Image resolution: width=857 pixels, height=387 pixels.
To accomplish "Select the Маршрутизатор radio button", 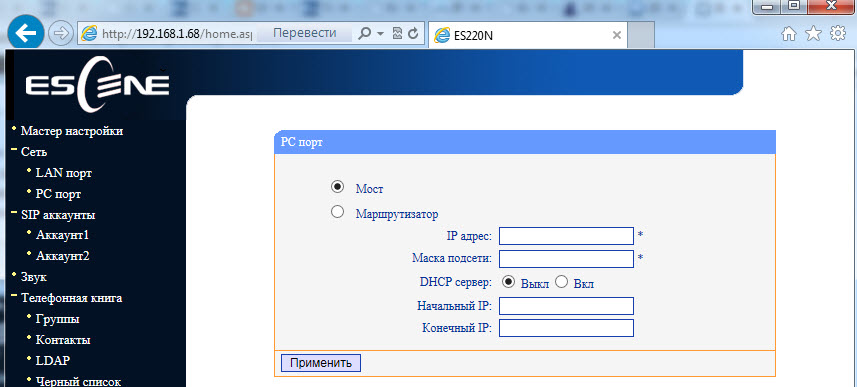I will [x=338, y=212].
